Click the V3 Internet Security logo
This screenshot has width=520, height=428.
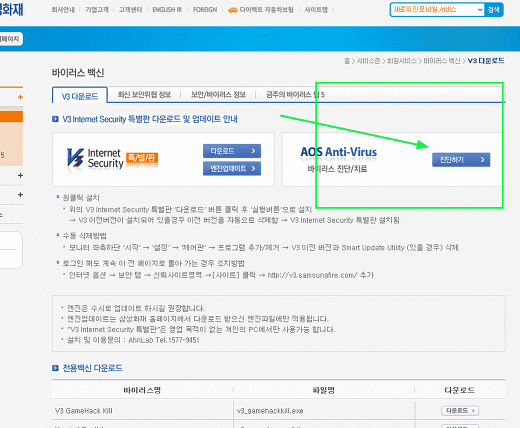point(95,158)
